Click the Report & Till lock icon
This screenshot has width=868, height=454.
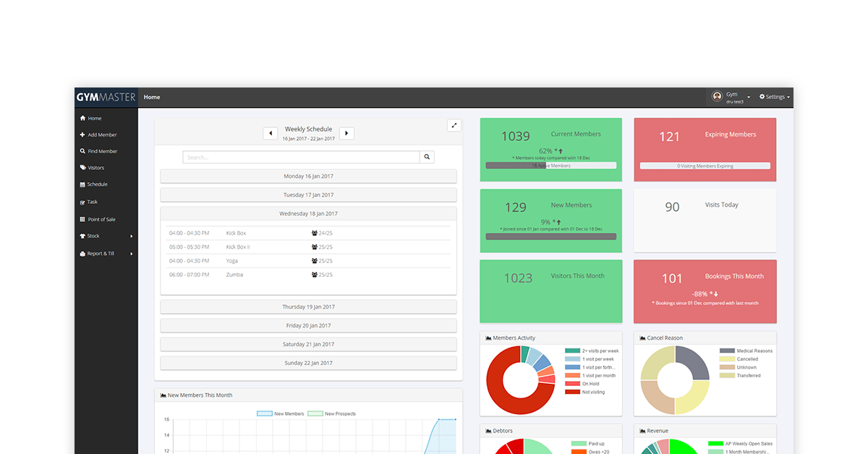click(x=82, y=254)
